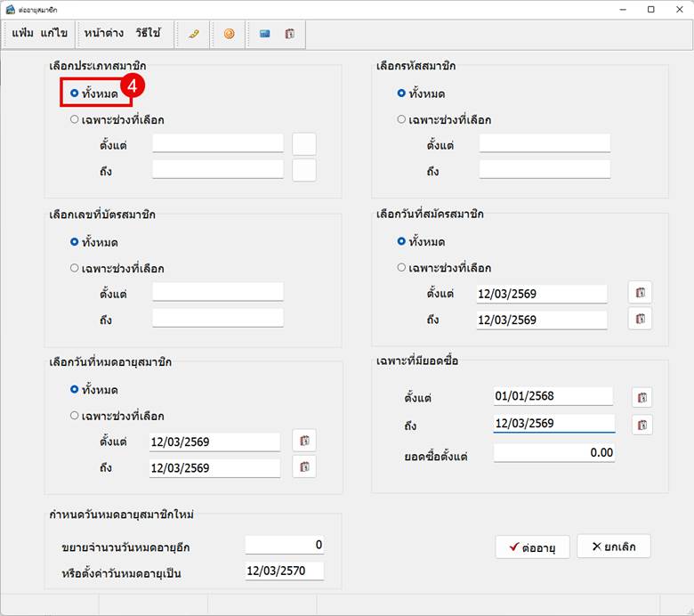Click the yellow phone toolbar icon
This screenshot has width=694, height=616.
click(193, 34)
